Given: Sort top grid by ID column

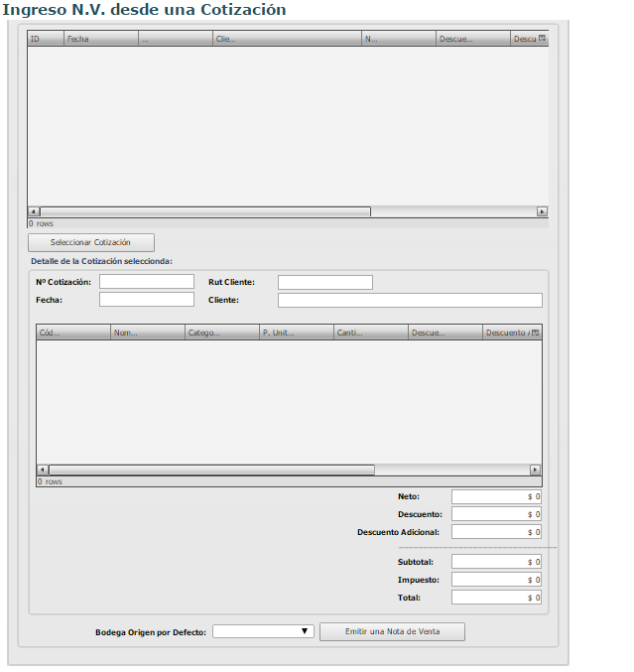Looking at the screenshot, I should point(46,39).
